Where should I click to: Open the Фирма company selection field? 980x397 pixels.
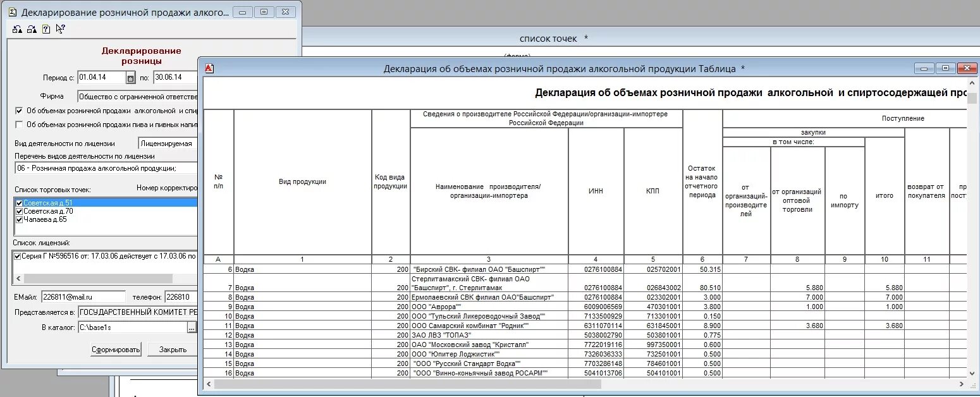tap(137, 96)
